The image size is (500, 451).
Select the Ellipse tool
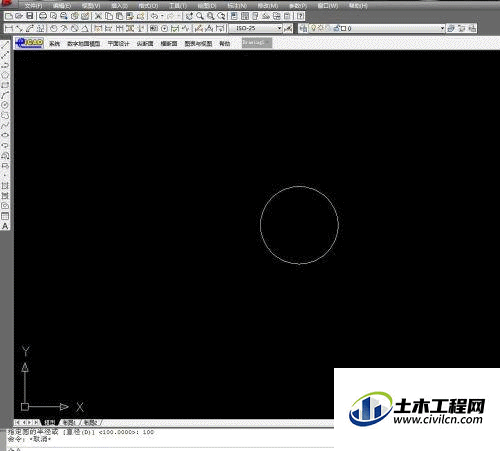5,135
